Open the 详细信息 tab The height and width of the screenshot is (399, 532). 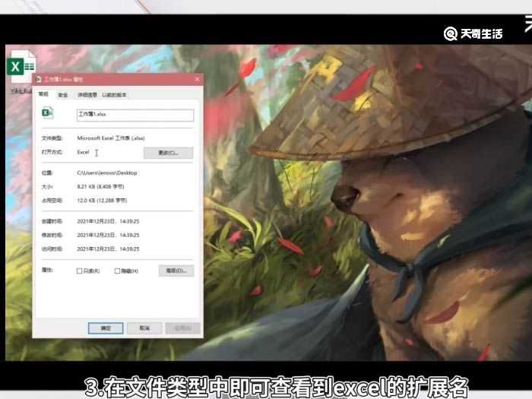click(x=87, y=95)
